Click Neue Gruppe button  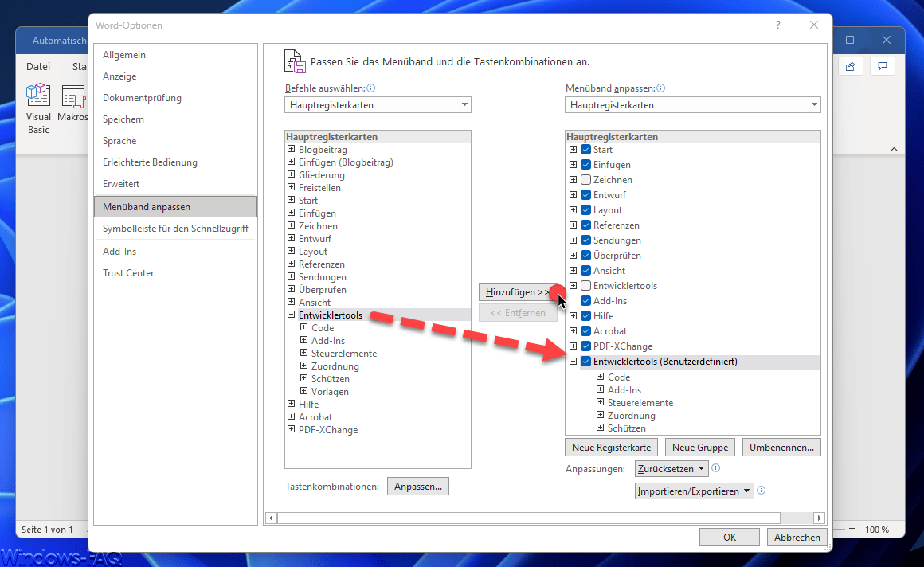700,448
